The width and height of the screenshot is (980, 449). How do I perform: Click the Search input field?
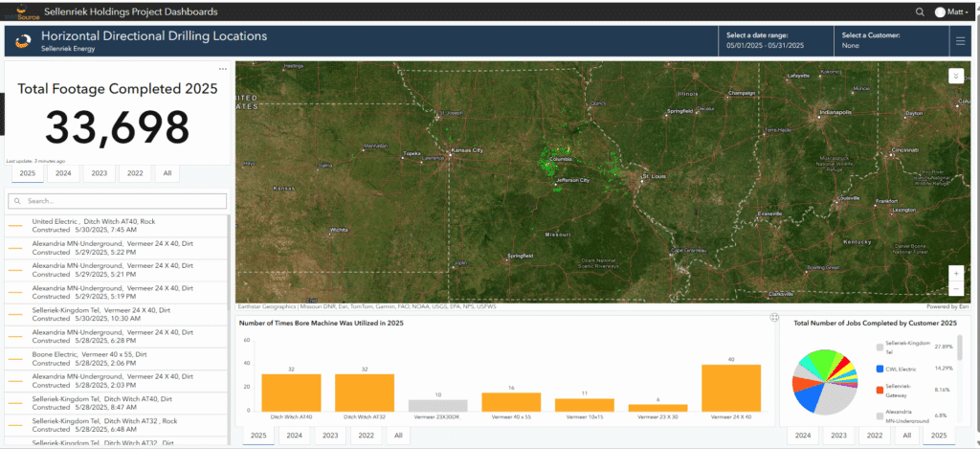118,201
